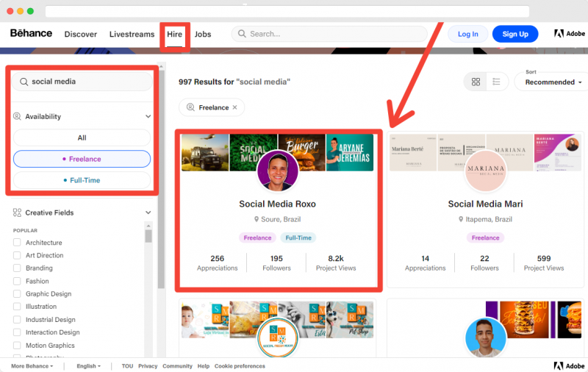The image size is (588, 372).
Task: Tick the Interaction Design checkbox
Action: 17,332
